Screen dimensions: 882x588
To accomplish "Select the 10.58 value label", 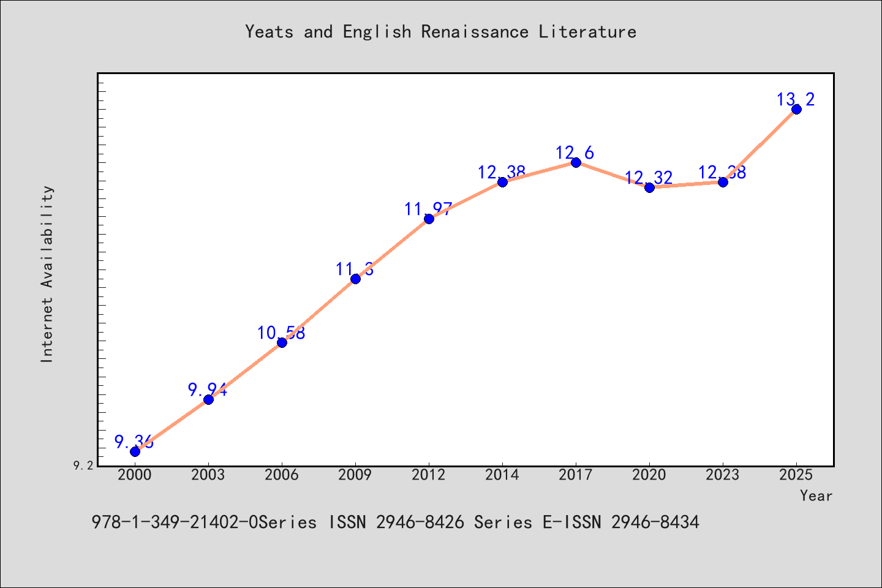I will [x=281, y=333].
